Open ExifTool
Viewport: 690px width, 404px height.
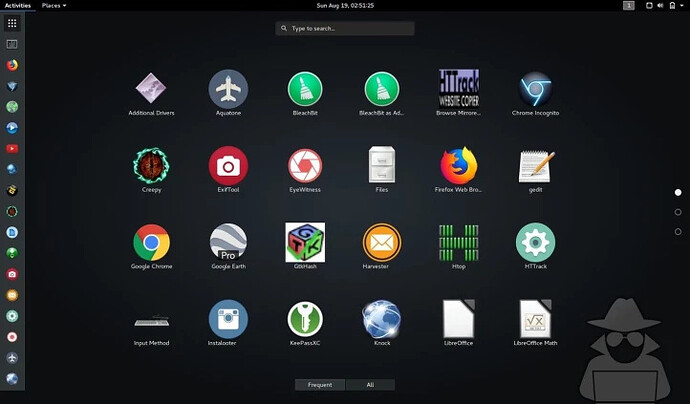pyautogui.click(x=228, y=166)
